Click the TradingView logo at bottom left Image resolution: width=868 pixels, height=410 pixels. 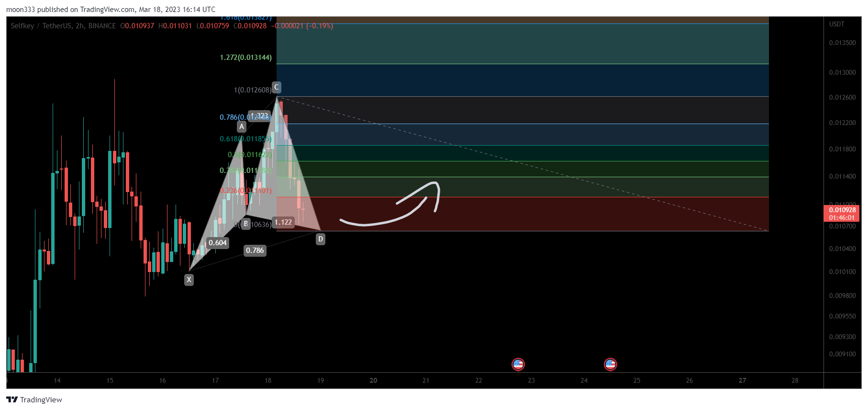tap(34, 399)
